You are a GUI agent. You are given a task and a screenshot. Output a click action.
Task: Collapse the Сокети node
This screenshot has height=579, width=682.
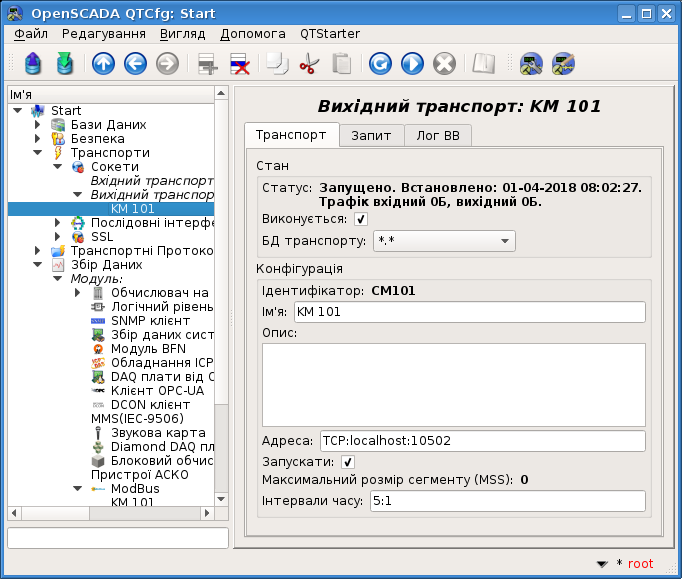click(x=58, y=167)
